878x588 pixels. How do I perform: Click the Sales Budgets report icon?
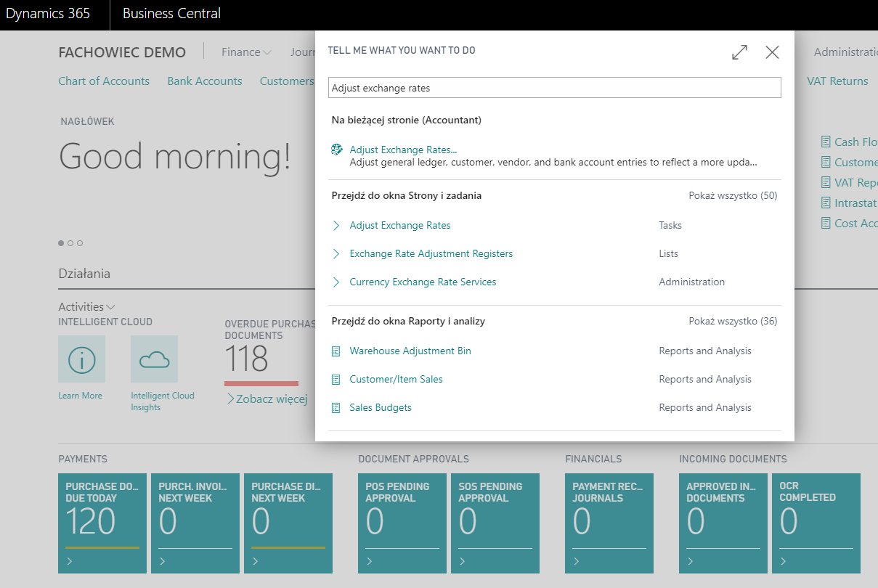click(336, 408)
